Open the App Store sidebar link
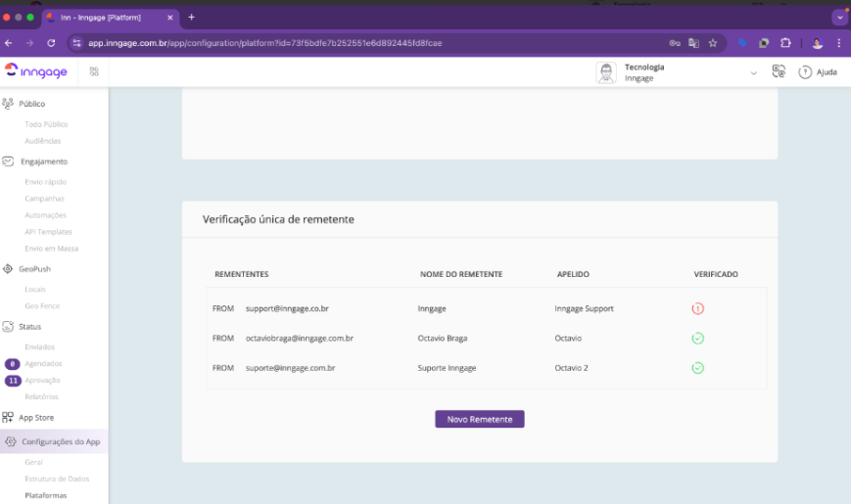 coord(36,417)
